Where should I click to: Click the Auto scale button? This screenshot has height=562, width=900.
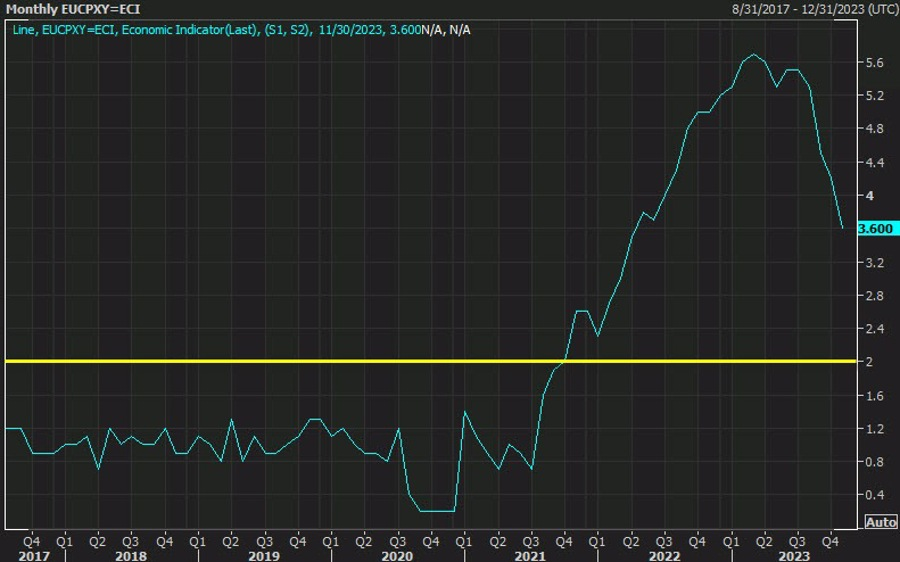pos(881,522)
